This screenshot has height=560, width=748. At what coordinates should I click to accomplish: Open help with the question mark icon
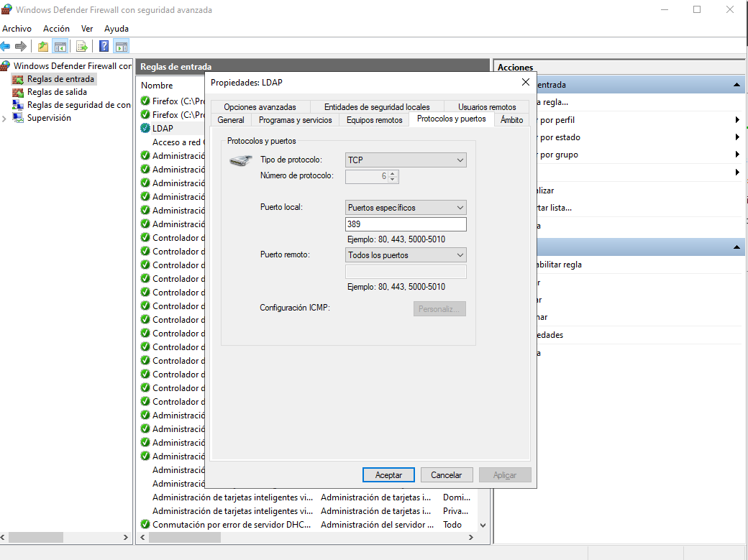point(104,47)
